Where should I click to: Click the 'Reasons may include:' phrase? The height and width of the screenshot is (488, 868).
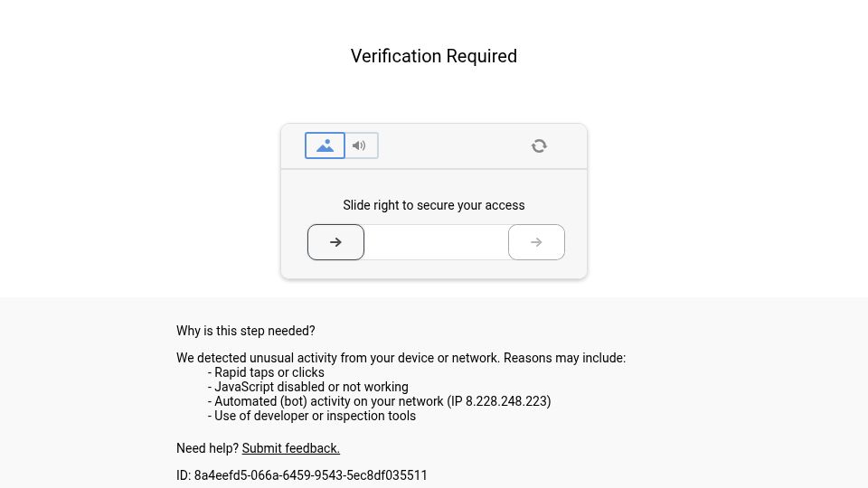(564, 358)
